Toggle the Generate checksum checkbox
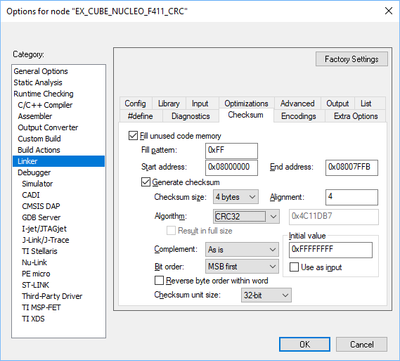 tap(146, 182)
